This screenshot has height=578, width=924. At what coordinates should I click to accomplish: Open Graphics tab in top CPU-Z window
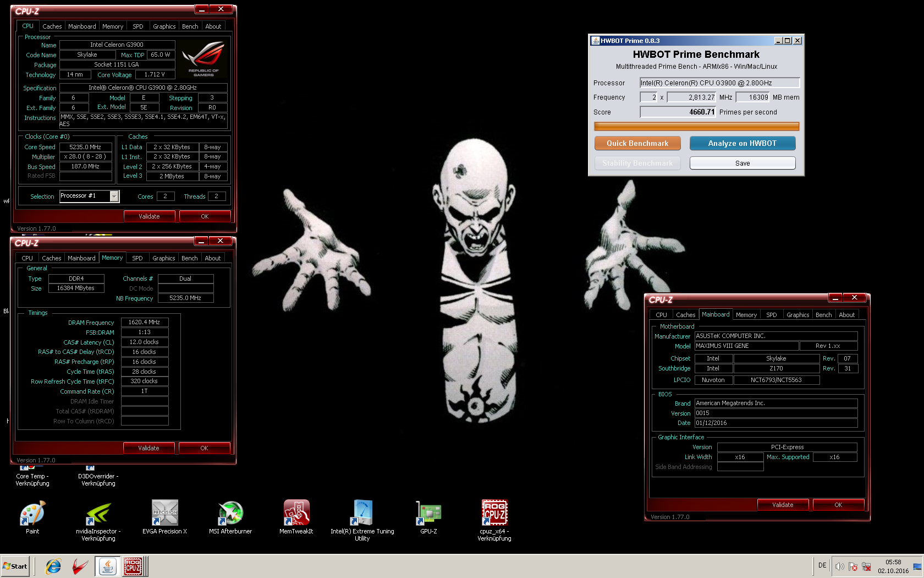[164, 26]
